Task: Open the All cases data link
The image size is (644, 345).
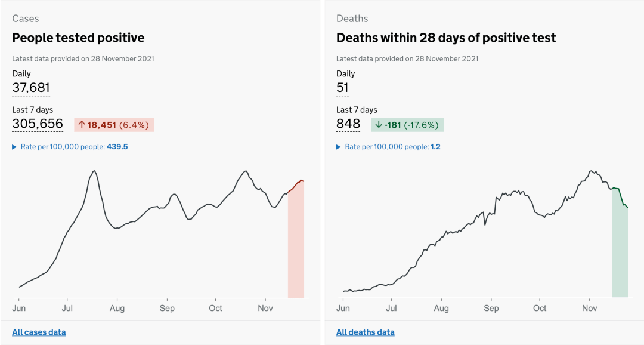Action: point(39,332)
